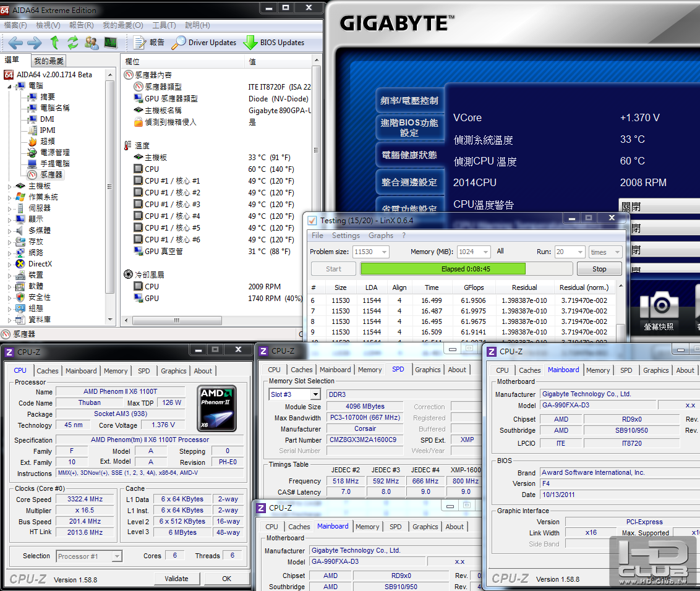The height and width of the screenshot is (591, 700).
Task: Collapse the 電腦 tree node
Action: click(x=10, y=86)
